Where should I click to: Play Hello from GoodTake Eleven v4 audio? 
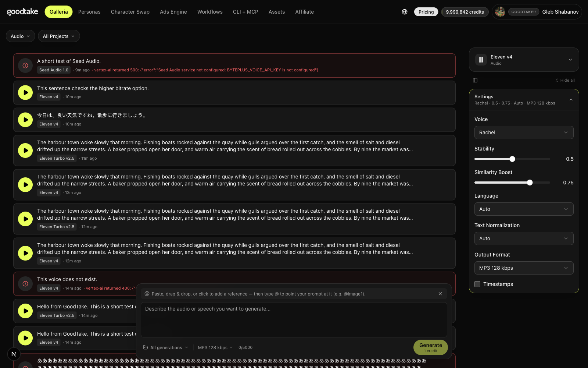click(x=25, y=338)
